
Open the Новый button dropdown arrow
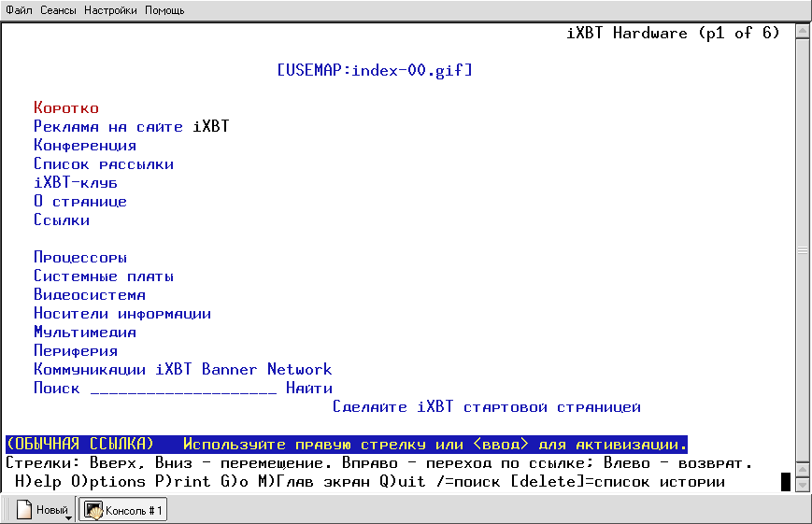[68, 513]
